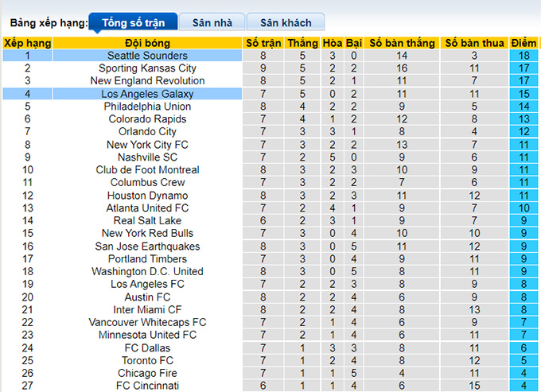Open FC Cincinnati team link
Screen dimensions: 541x392
coord(148,386)
